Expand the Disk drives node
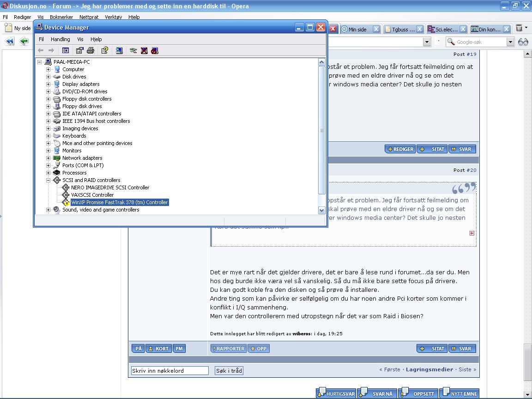Viewport: 532px width, 399px height. [48, 77]
